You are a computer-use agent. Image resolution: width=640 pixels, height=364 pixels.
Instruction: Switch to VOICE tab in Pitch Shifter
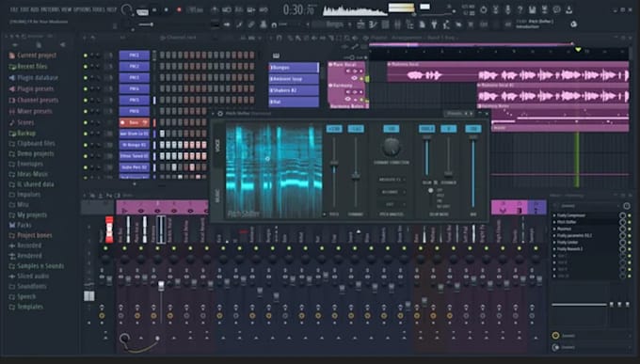pyautogui.click(x=217, y=146)
